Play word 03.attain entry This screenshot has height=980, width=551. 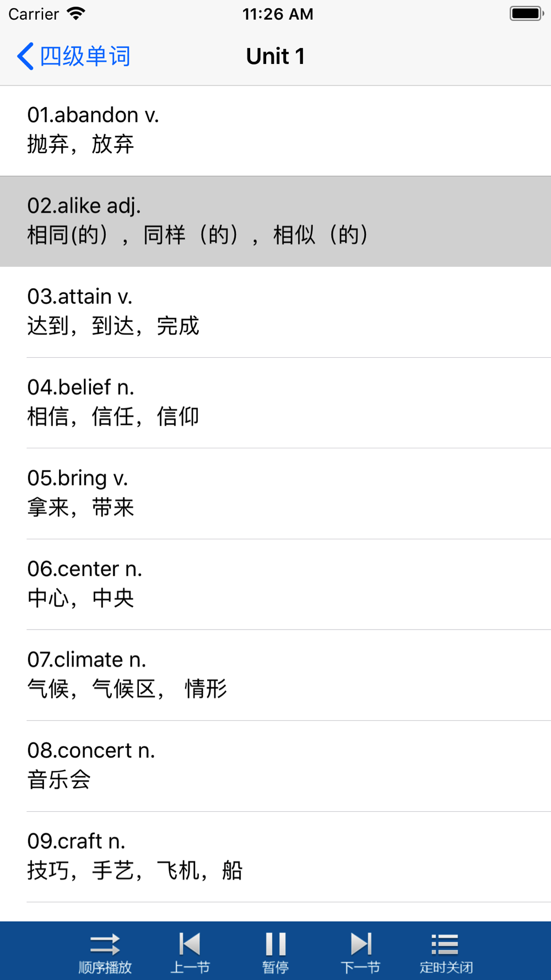275,311
